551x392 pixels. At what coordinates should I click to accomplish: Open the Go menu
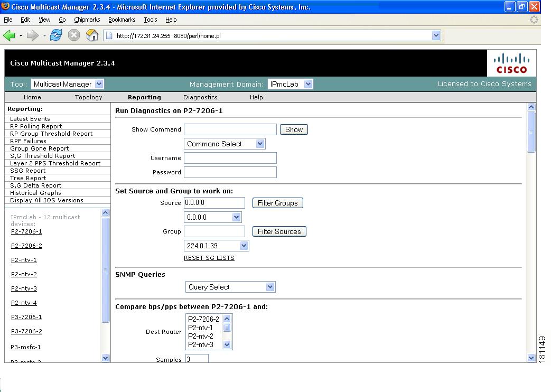62,20
